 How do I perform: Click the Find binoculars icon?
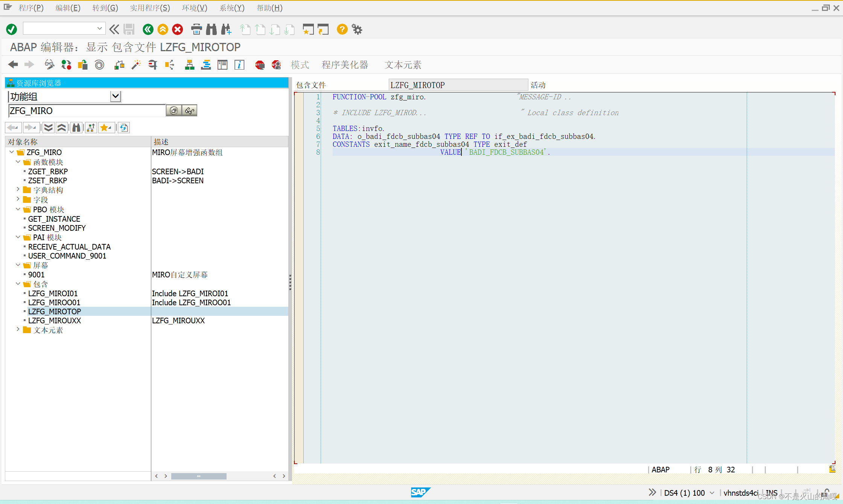tap(212, 29)
